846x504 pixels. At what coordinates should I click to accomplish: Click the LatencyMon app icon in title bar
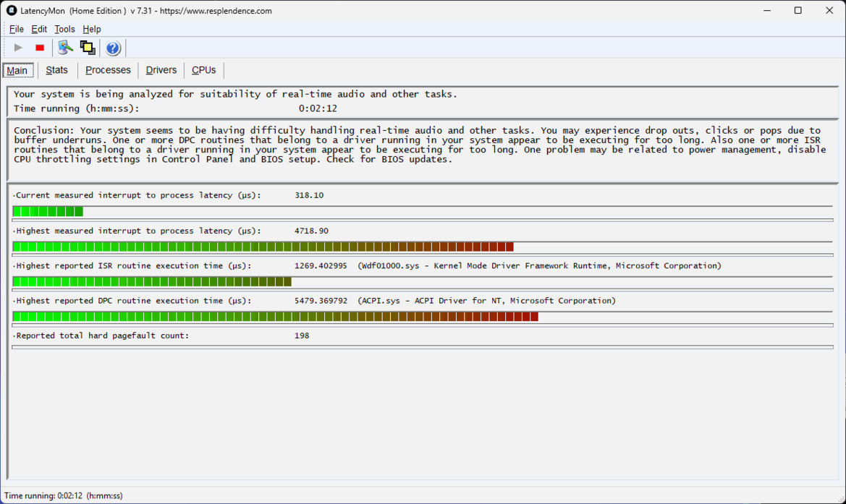(x=12, y=11)
